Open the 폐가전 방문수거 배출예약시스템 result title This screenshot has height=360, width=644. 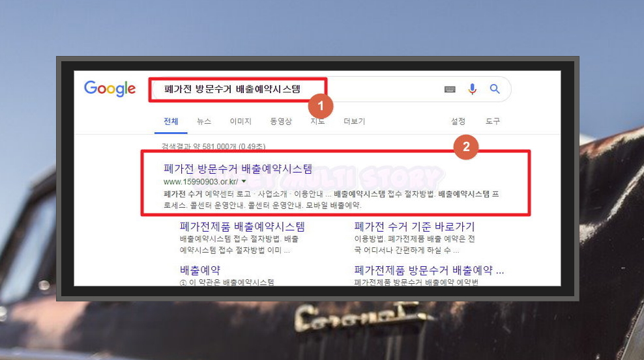pyautogui.click(x=238, y=169)
